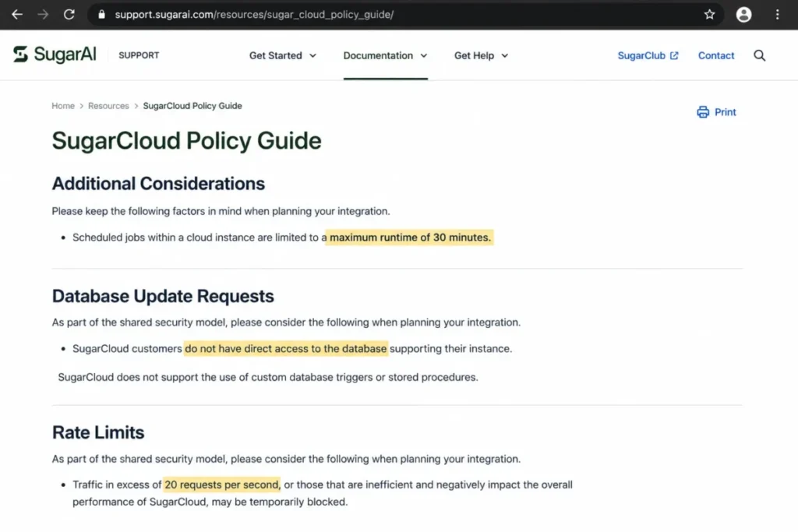Click the SUPPORT label in the header

[x=139, y=55]
